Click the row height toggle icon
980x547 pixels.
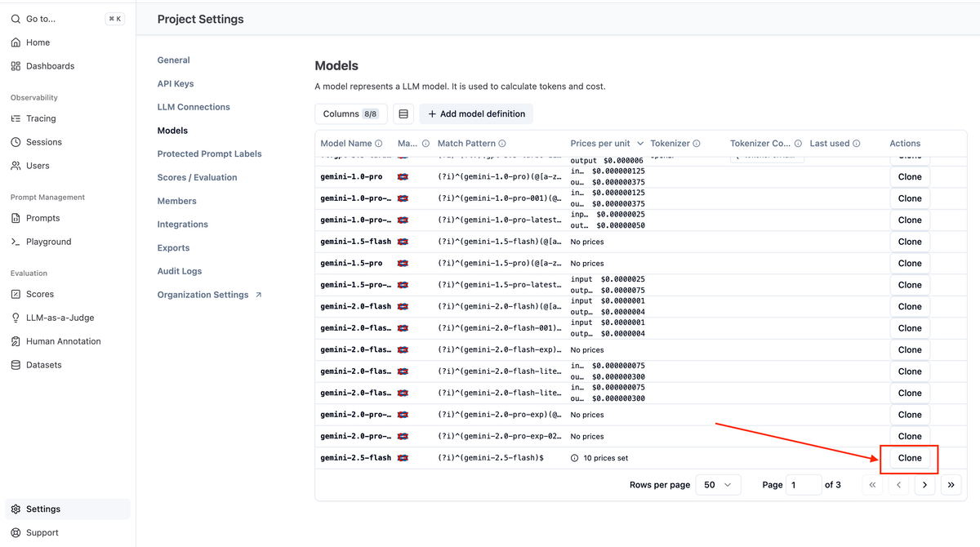[x=403, y=114]
